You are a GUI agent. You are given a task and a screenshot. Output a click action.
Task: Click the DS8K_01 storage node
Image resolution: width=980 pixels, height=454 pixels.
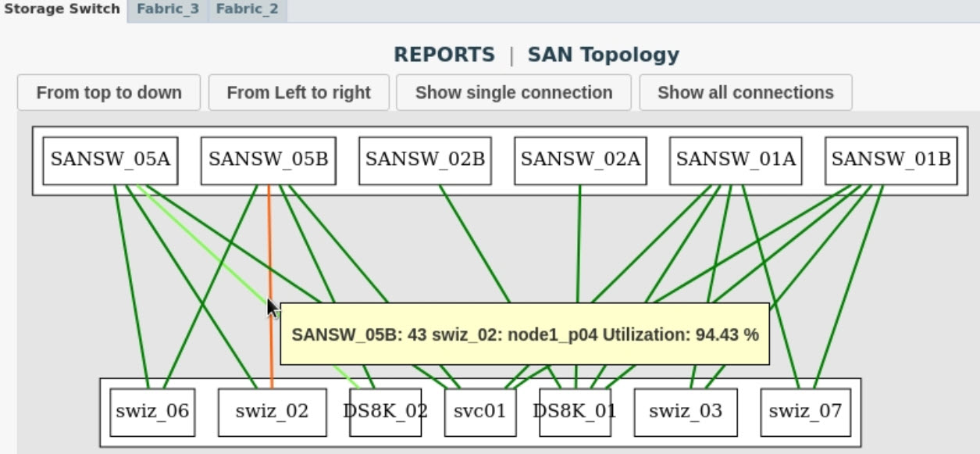pos(576,412)
